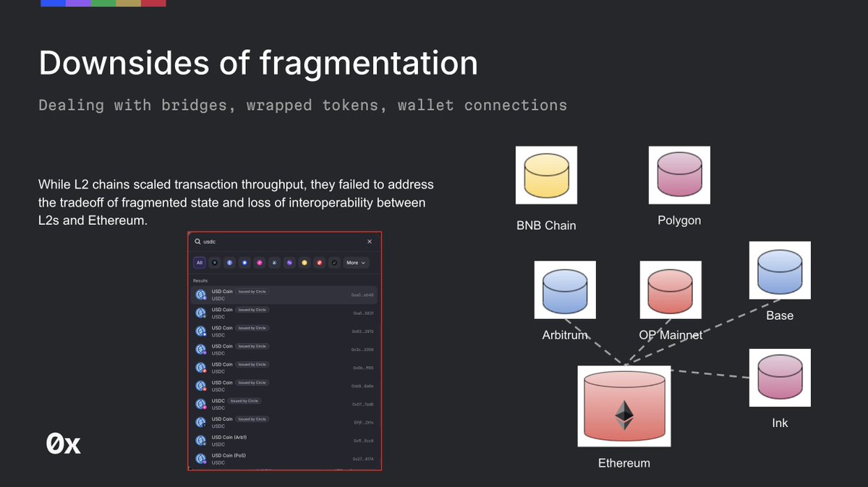Image resolution: width=868 pixels, height=487 pixels.
Task: Select the lavender Ethereum chain filter chip
Action: point(229,263)
